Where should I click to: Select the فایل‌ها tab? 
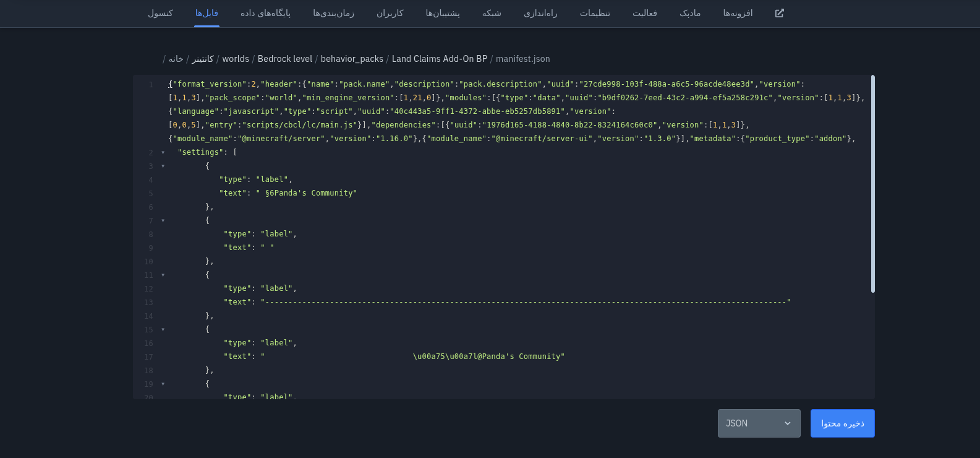(207, 13)
